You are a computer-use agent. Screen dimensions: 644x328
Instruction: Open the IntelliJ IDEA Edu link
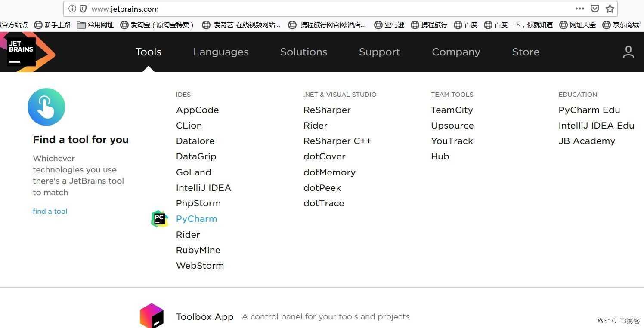(x=596, y=126)
